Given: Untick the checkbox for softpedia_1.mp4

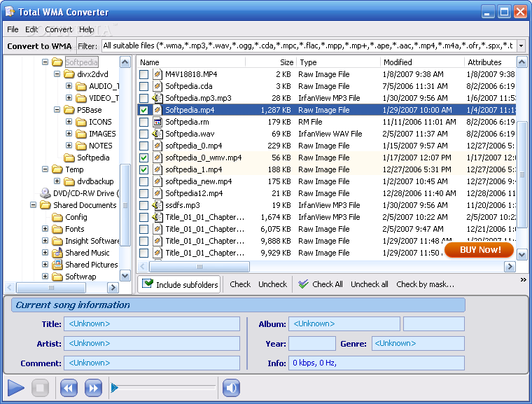Looking at the screenshot, I should point(144,169).
